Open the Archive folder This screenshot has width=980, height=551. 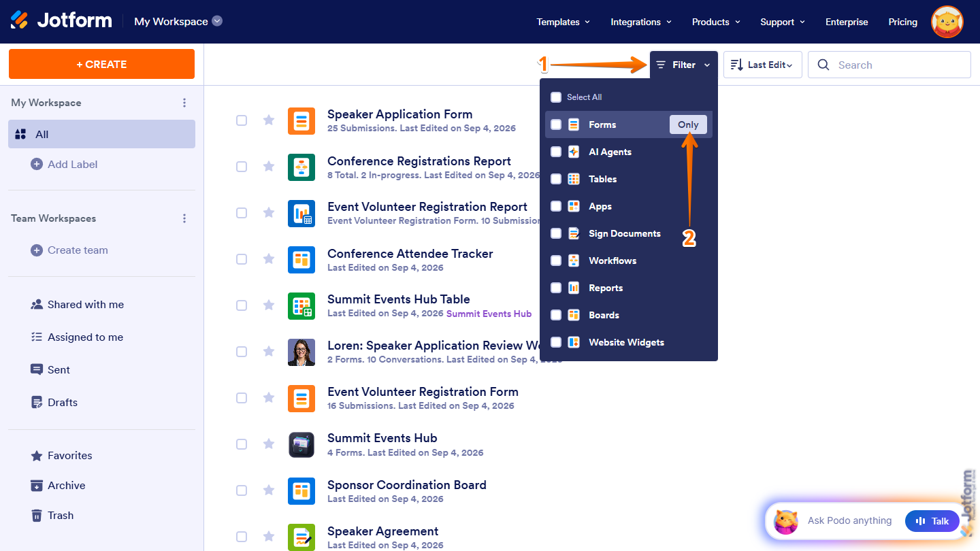58,486
